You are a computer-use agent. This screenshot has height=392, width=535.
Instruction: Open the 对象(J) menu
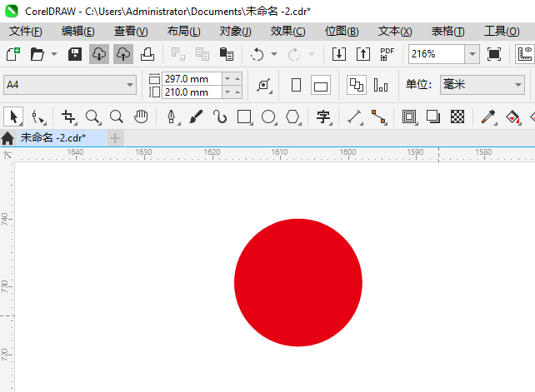pyautogui.click(x=236, y=32)
